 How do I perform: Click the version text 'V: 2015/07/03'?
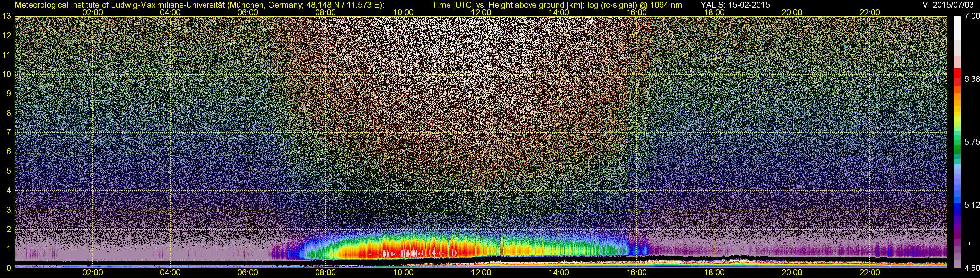point(947,5)
